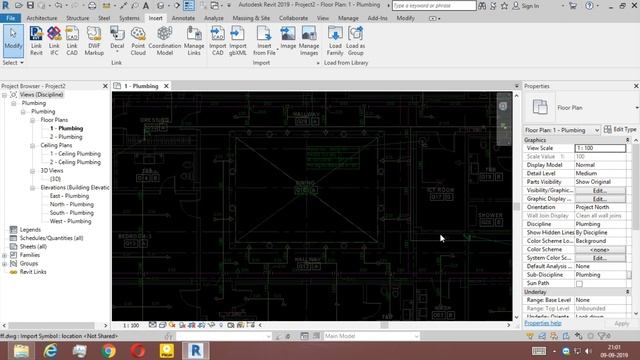Viewport: 640px width, 360px height.
Task: Insert a Point Cloud
Action: click(x=138, y=40)
